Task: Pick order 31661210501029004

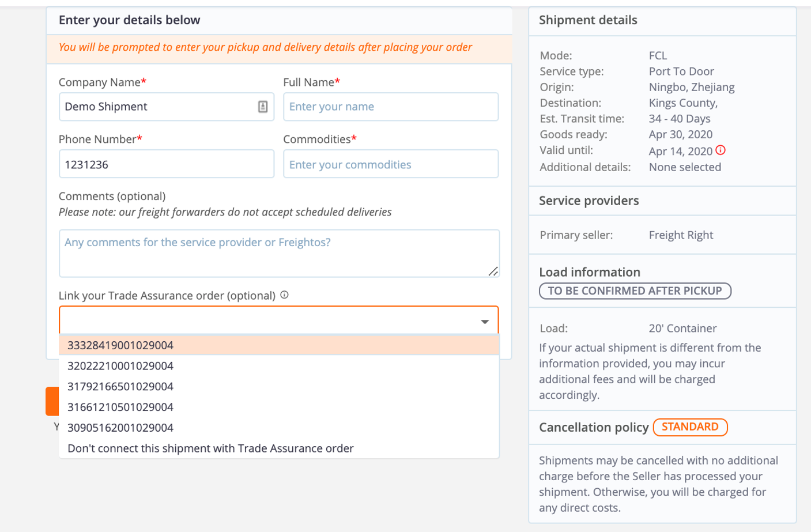Action: click(279, 408)
